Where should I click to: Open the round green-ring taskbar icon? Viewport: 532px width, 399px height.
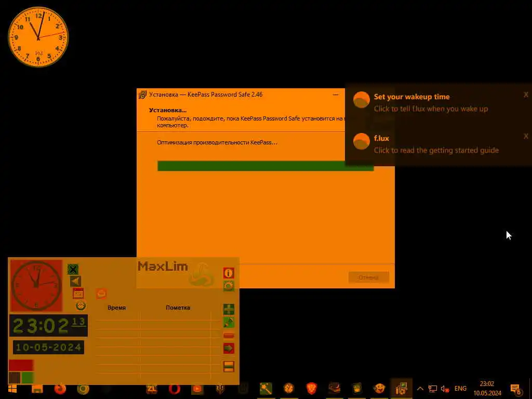pyautogui.click(x=83, y=389)
